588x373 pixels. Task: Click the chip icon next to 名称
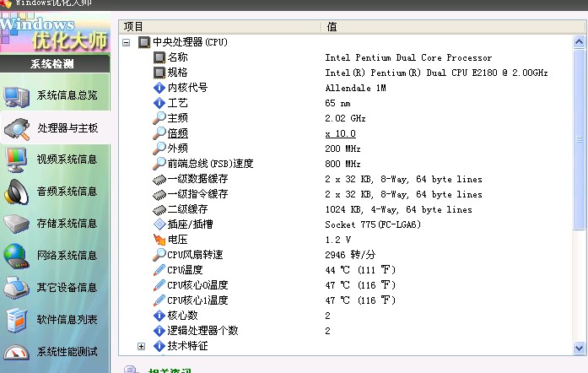(159, 57)
